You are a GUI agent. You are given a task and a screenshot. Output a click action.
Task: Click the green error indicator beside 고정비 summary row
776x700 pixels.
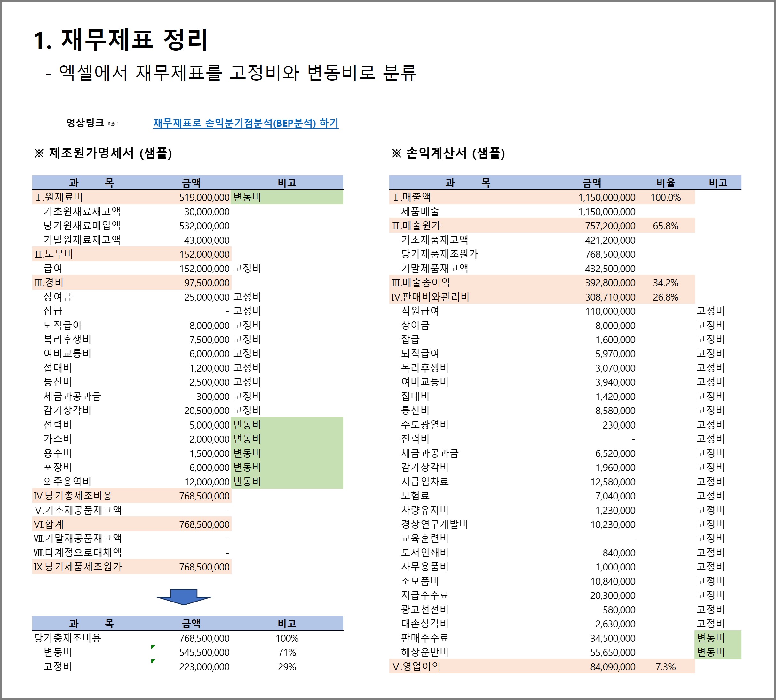(153, 661)
